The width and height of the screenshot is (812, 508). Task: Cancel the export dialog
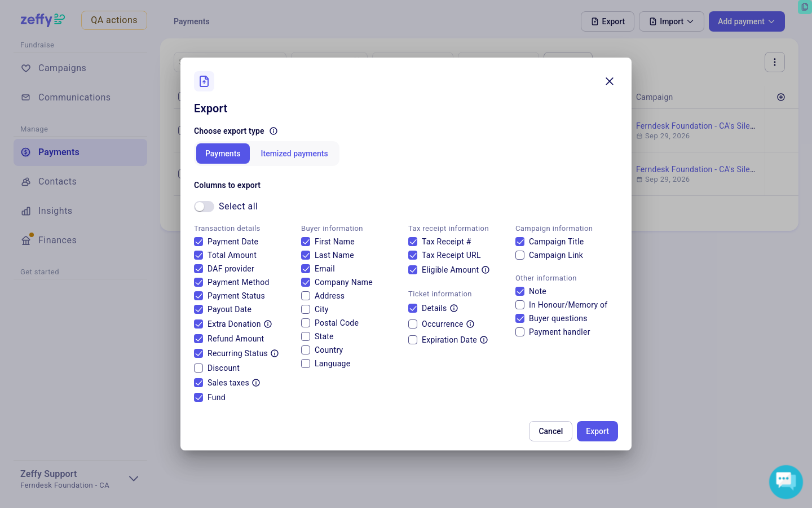click(550, 431)
